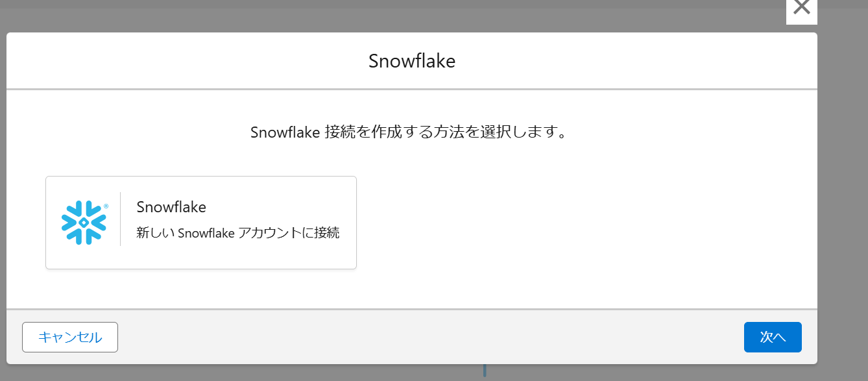Click the vertical divider inside the Snowflake card
868x381 pixels.
(x=121, y=219)
